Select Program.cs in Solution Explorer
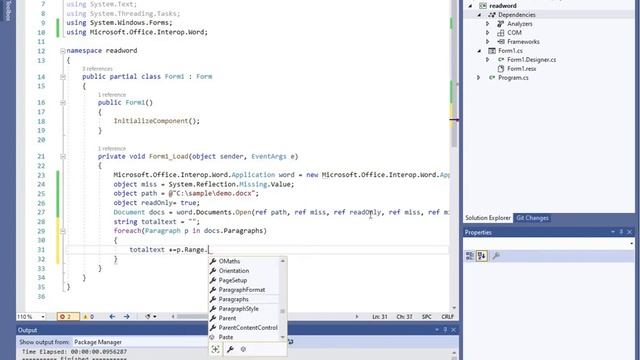Image resolution: width=640 pixels, height=360 pixels. (513, 78)
